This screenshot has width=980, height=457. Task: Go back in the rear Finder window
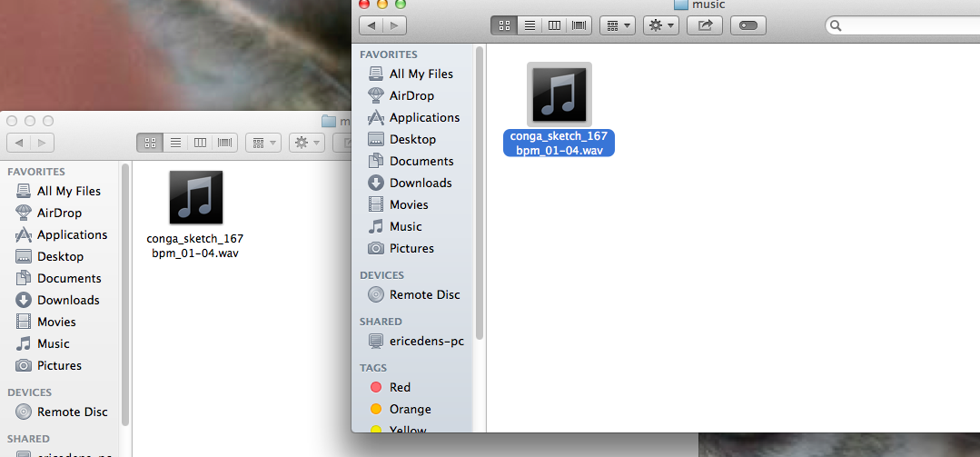point(19,143)
